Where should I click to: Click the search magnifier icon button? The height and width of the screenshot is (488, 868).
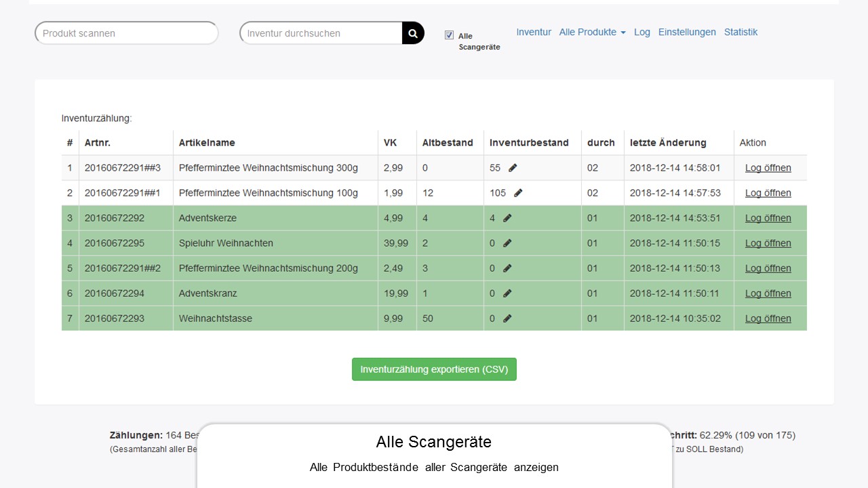[412, 33]
